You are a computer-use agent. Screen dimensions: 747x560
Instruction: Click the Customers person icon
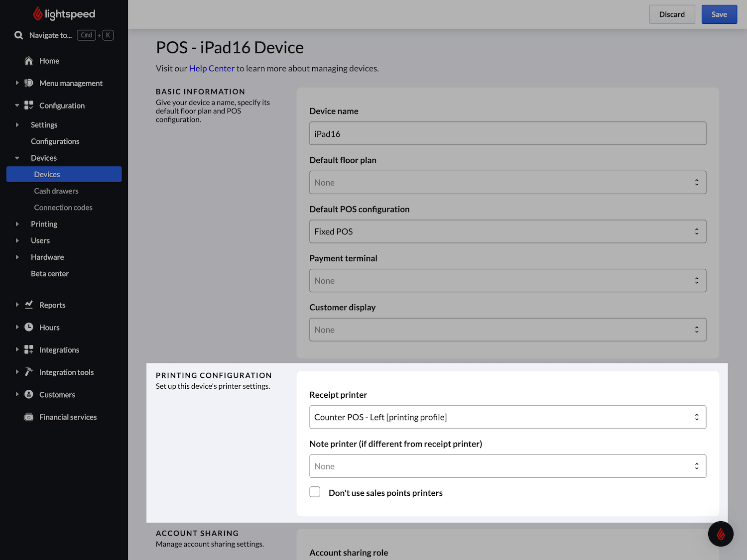click(x=29, y=394)
